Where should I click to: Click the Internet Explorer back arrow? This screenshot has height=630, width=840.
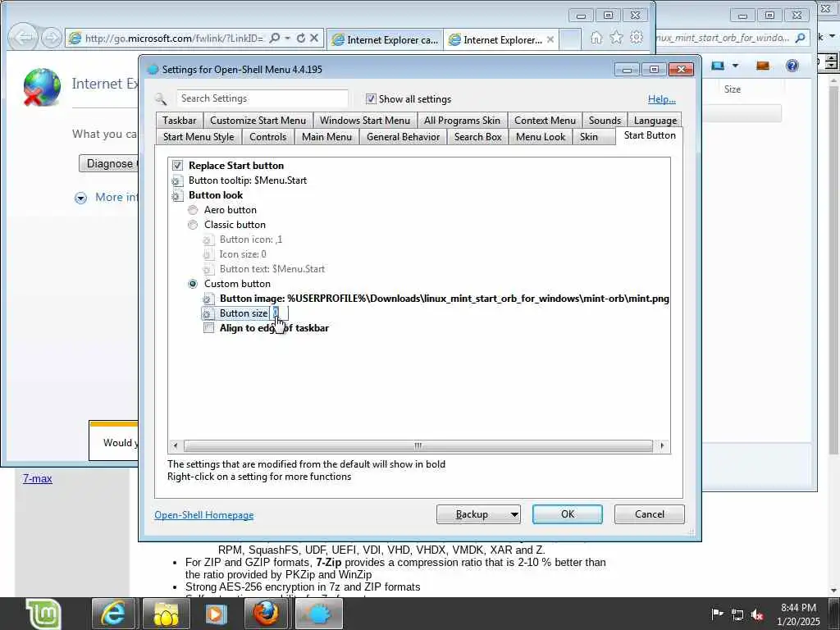tap(23, 38)
